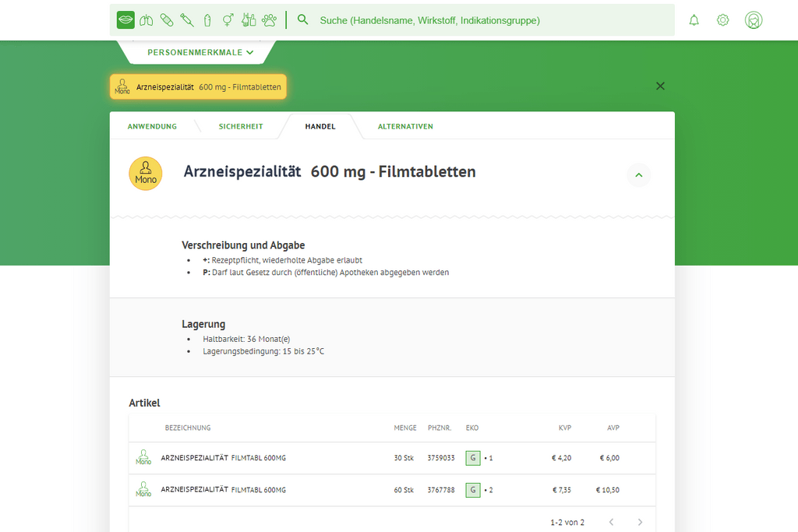This screenshot has height=532, width=798.
Task: Click the syringe category icon
Action: coord(186,19)
